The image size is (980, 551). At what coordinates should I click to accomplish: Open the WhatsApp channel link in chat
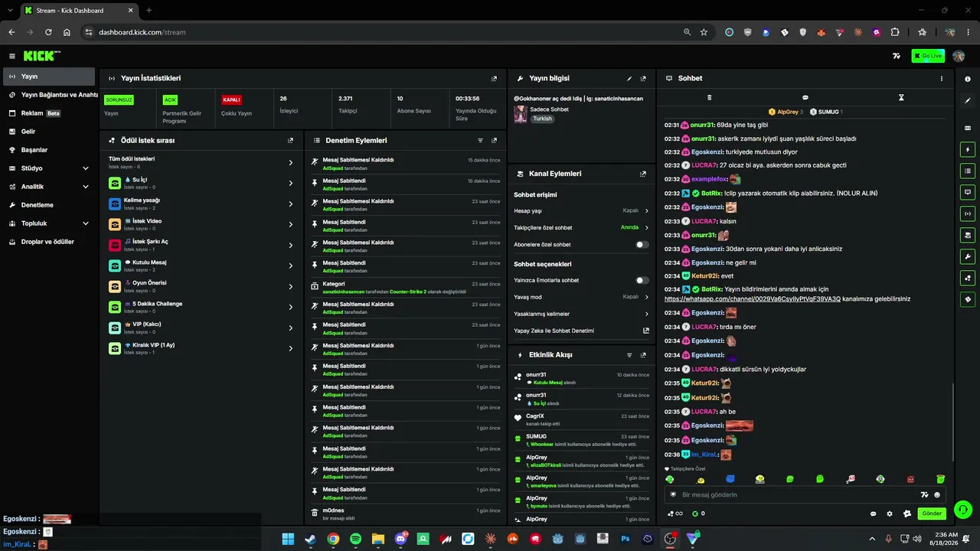pyautogui.click(x=753, y=298)
